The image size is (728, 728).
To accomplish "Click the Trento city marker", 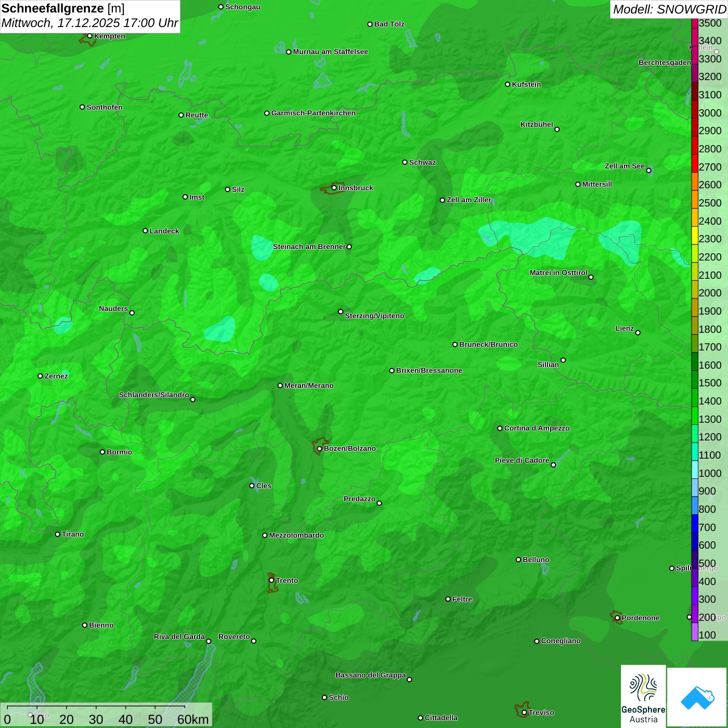I will [x=271, y=580].
